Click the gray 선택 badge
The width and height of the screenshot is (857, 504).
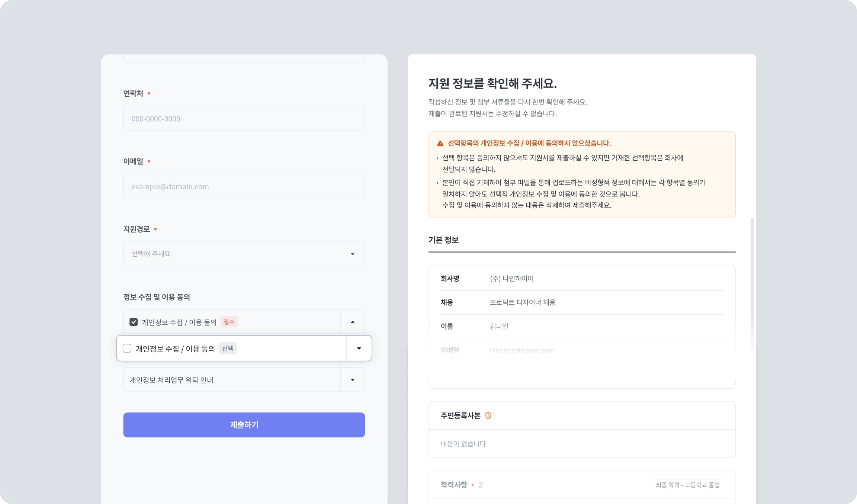(228, 349)
